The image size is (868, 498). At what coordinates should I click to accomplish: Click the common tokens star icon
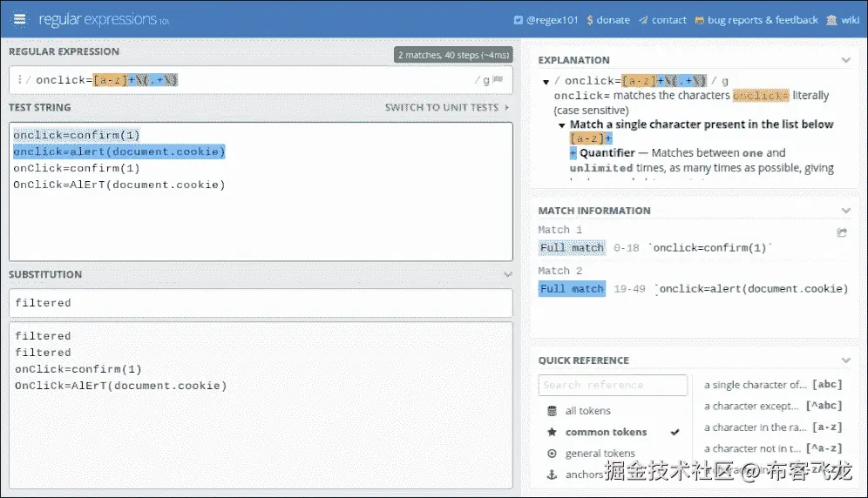552,432
